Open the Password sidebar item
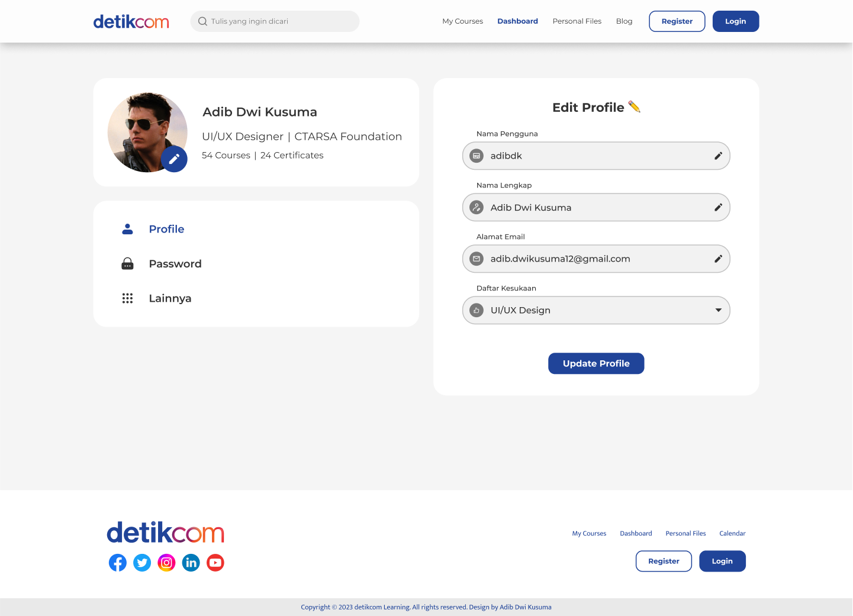This screenshot has width=853, height=616. coord(175,264)
